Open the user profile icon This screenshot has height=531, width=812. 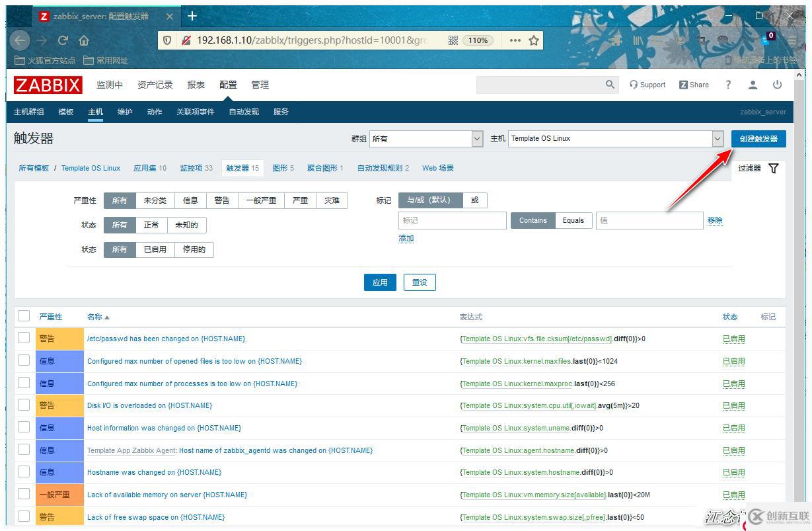[x=753, y=85]
